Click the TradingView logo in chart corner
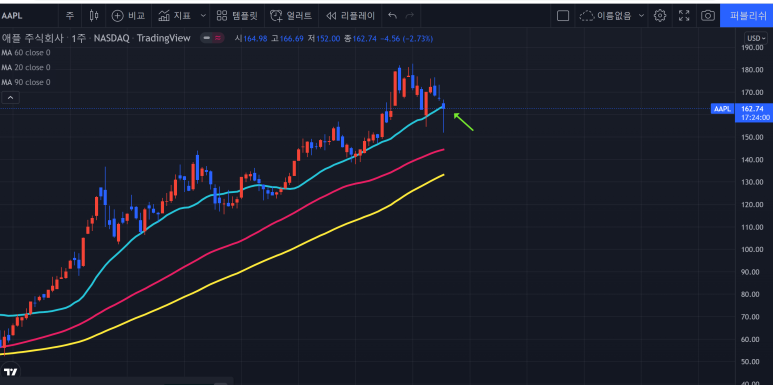This screenshot has width=773, height=385. tap(11, 372)
